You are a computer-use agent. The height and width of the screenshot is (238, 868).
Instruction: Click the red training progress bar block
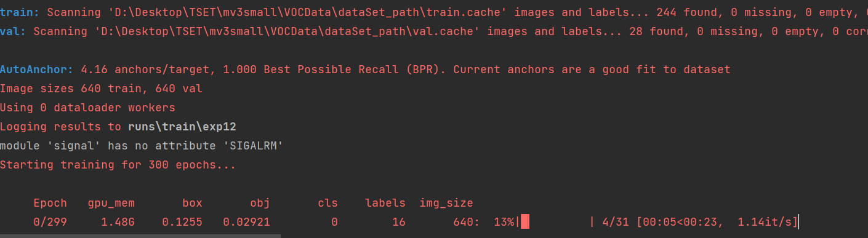coord(525,221)
